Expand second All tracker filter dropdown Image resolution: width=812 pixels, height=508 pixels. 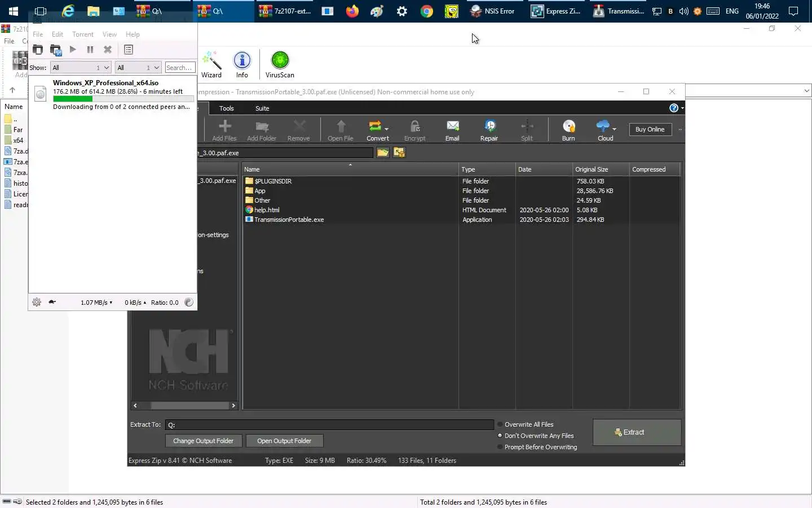click(138, 68)
